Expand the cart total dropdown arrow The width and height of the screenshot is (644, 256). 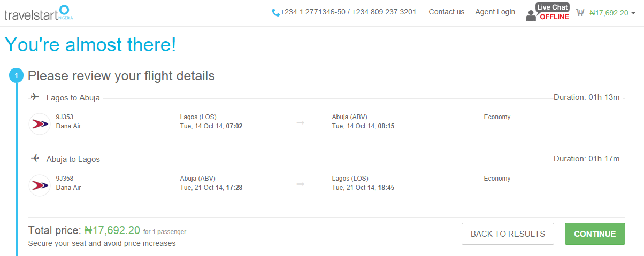(633, 13)
